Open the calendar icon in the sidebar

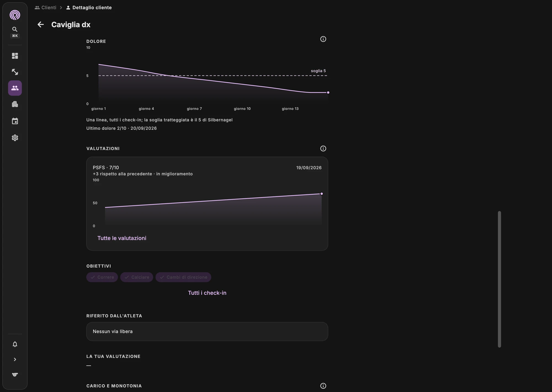(15, 121)
